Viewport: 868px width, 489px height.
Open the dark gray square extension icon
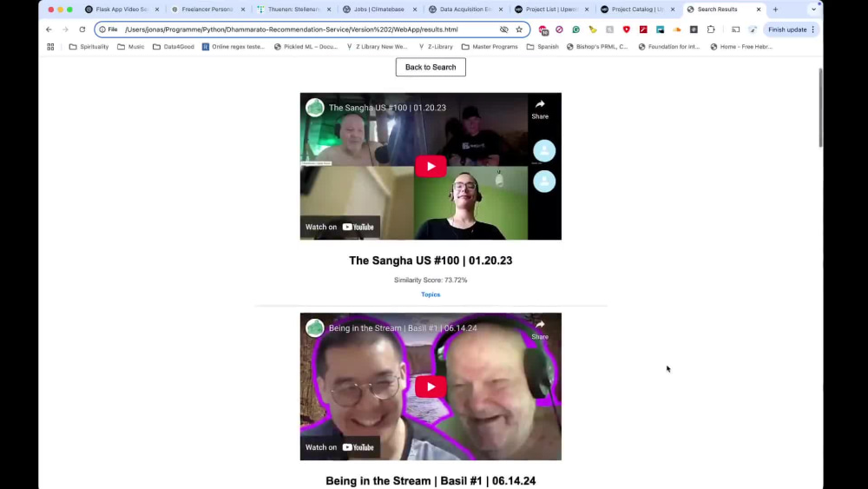pyautogui.click(x=694, y=30)
